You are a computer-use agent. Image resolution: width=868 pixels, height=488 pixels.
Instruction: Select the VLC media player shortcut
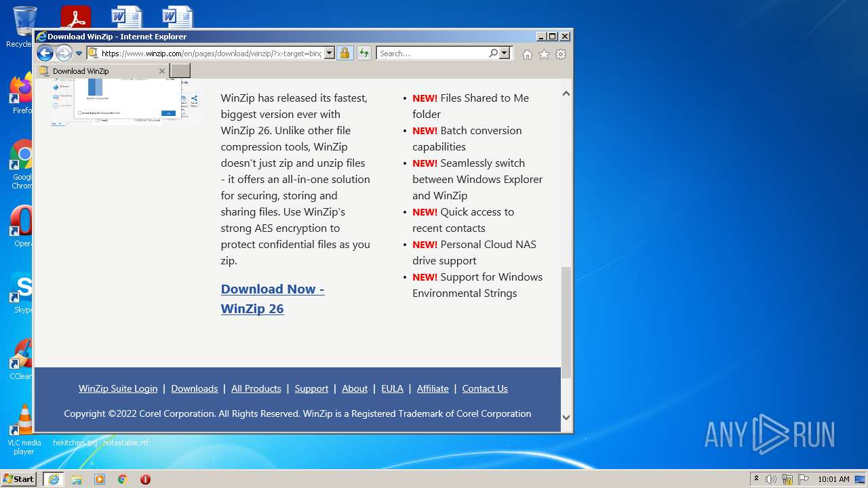[x=24, y=430]
